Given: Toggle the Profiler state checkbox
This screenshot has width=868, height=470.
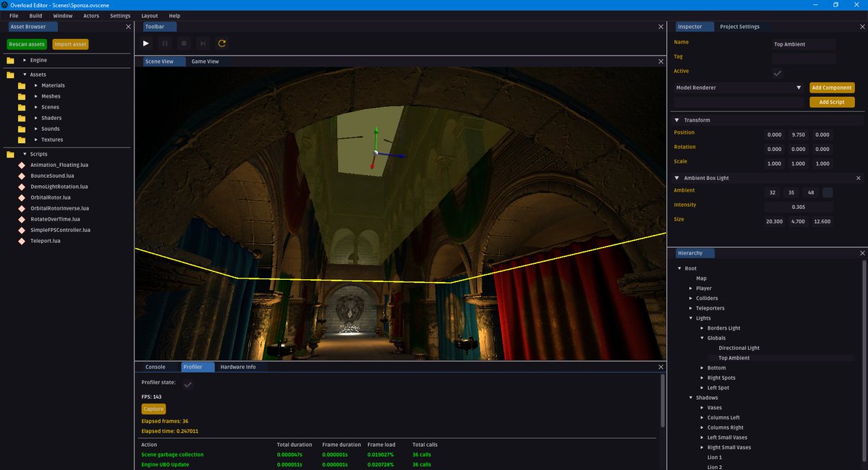Looking at the screenshot, I should [x=188, y=385].
